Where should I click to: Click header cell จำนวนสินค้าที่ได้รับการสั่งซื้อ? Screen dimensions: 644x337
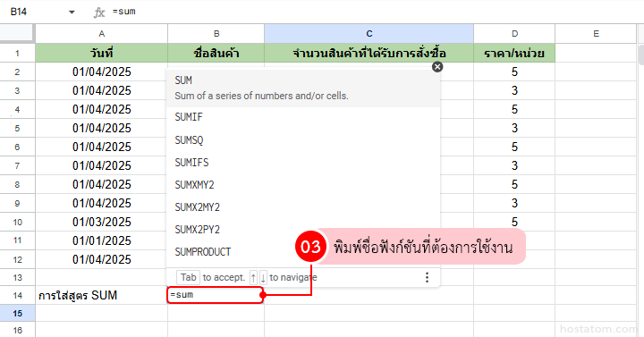(x=369, y=54)
